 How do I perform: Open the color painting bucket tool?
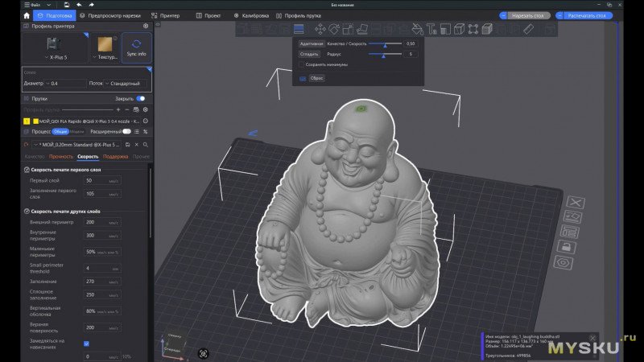coord(417,29)
